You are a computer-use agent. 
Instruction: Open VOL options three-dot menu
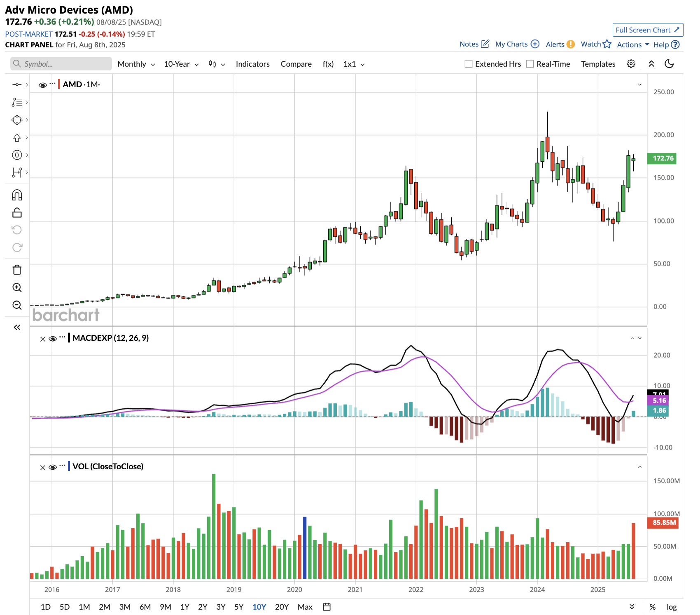coord(62,466)
